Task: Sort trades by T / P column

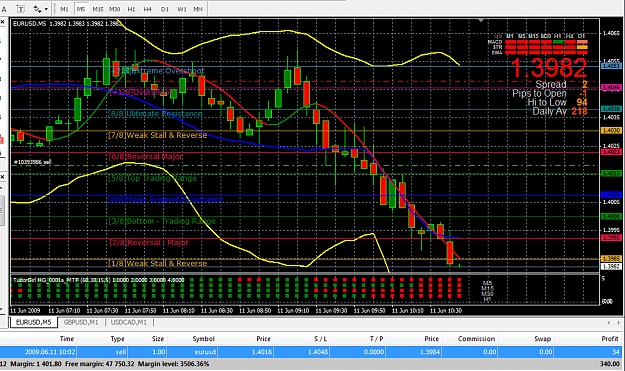Action: click(x=358, y=339)
